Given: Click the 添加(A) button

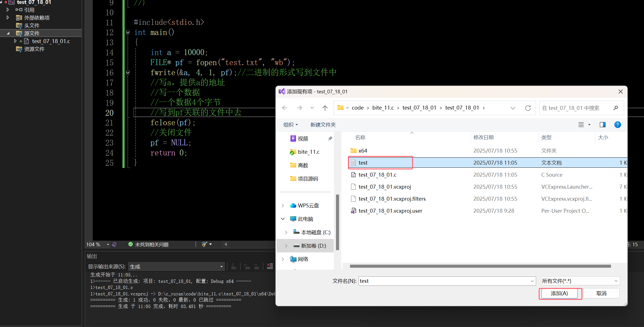Looking at the screenshot, I should (x=559, y=293).
